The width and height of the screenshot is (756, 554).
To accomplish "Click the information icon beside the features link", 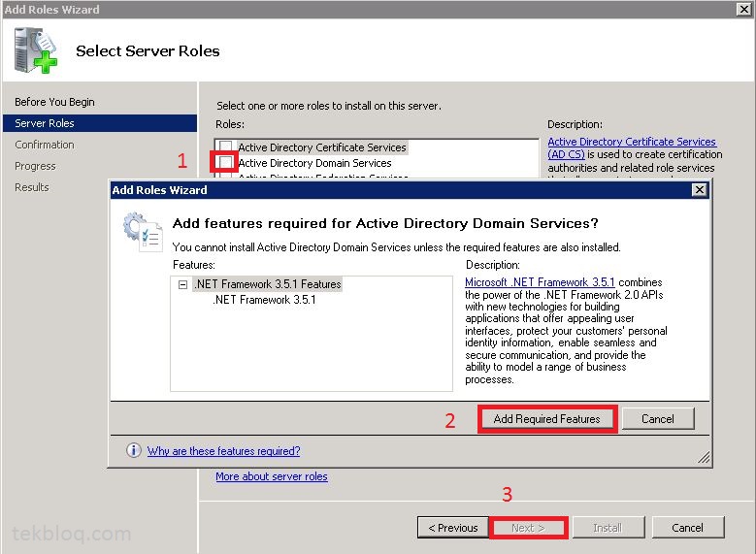I will tap(134, 450).
